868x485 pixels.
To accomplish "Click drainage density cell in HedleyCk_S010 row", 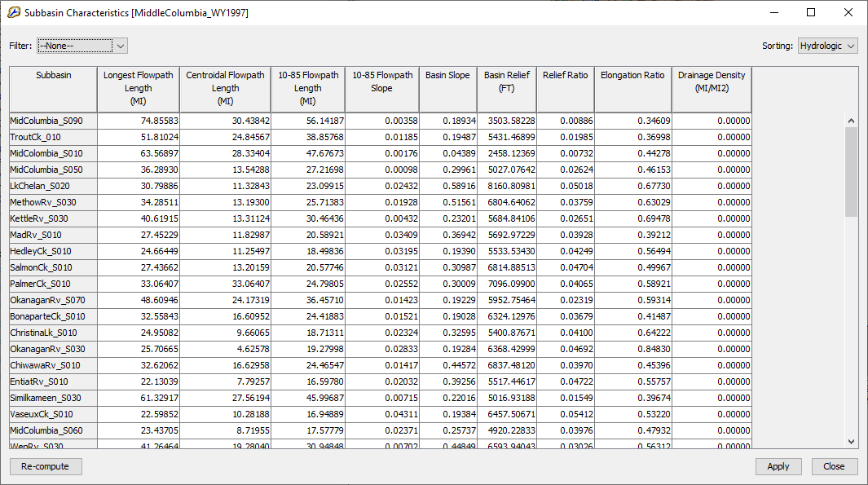I will coord(712,251).
